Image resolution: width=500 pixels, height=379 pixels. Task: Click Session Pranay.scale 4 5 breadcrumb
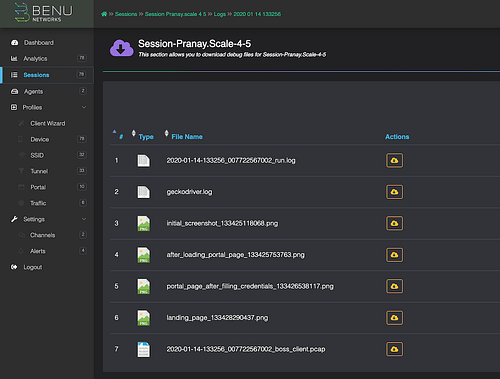176,14
